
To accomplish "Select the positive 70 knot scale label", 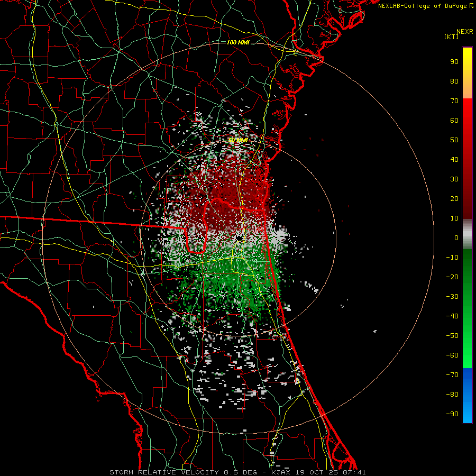I will tap(454, 101).
